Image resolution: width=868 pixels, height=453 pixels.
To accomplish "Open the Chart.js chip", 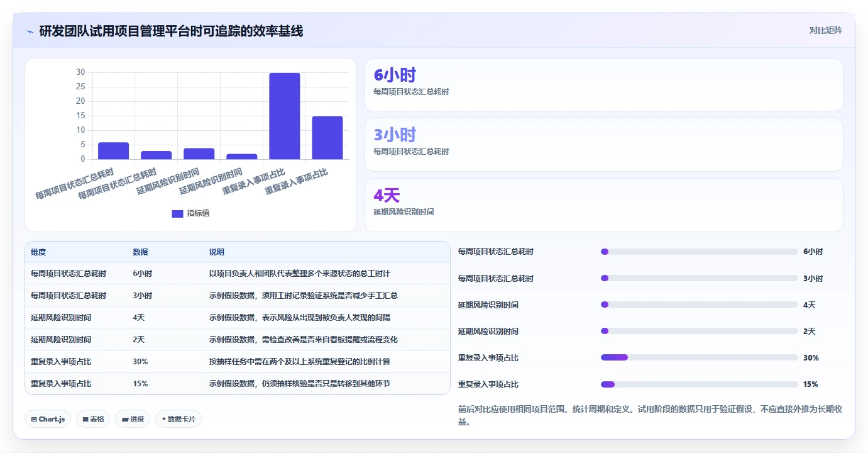I will [x=48, y=419].
